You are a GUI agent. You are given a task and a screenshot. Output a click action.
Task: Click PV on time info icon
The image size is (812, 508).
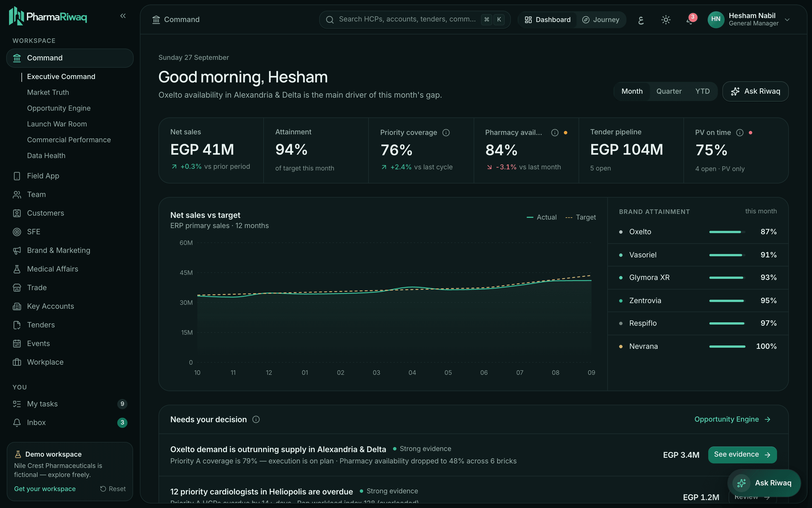[x=740, y=132]
